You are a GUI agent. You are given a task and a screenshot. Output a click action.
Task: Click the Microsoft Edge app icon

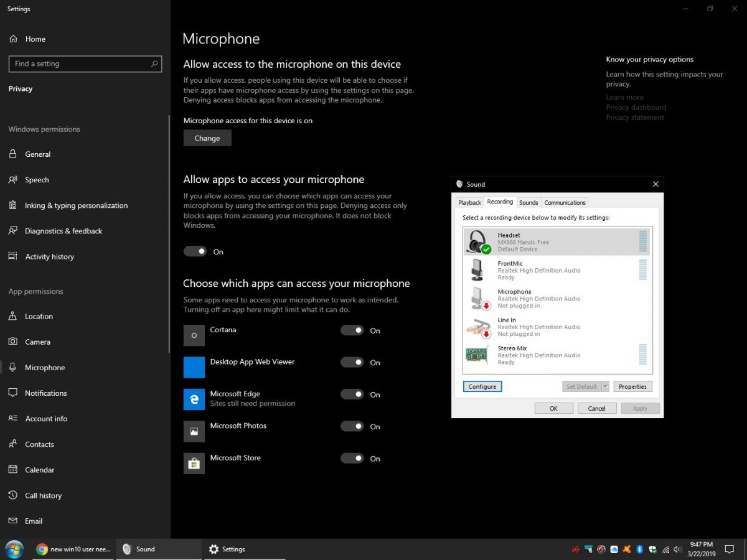pos(194,399)
